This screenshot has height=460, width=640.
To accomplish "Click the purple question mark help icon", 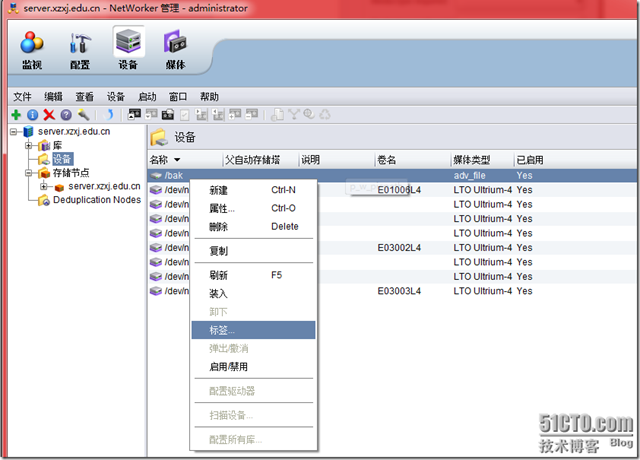I will pos(66,115).
